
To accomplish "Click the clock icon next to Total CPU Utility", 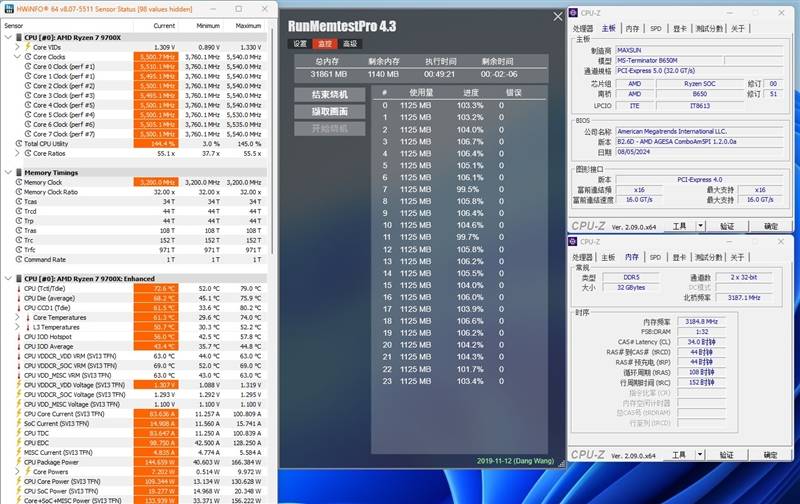I will pos(17,144).
